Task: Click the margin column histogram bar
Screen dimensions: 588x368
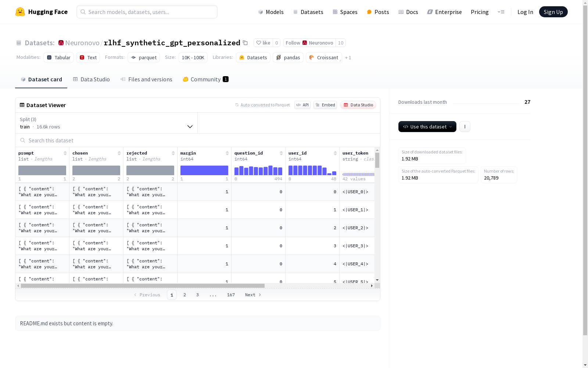Action: click(x=204, y=170)
